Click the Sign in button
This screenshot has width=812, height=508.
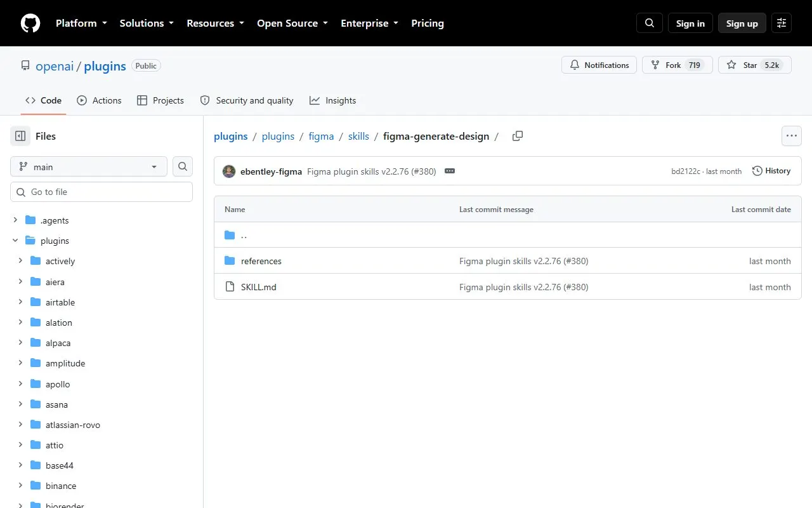pyautogui.click(x=690, y=23)
